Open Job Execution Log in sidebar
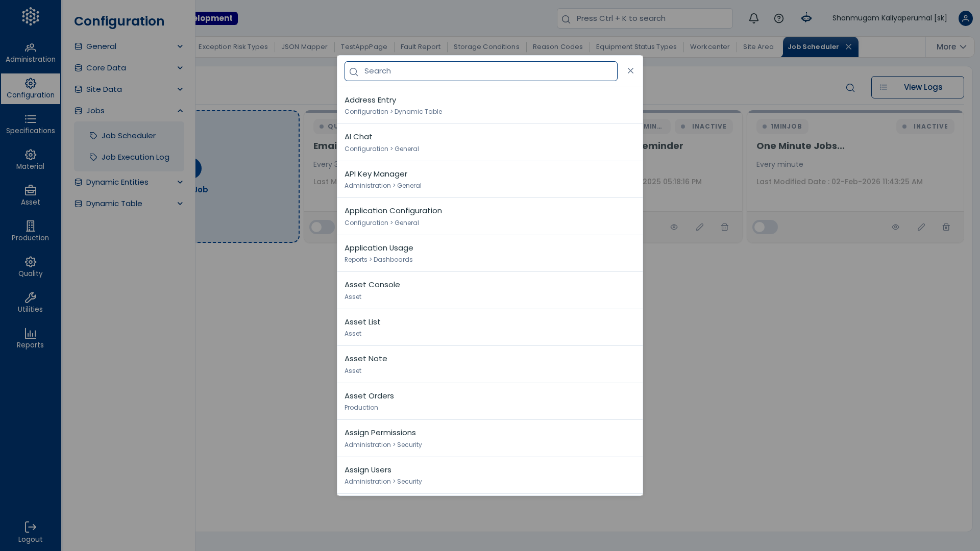The height and width of the screenshot is (551, 980). (129, 157)
